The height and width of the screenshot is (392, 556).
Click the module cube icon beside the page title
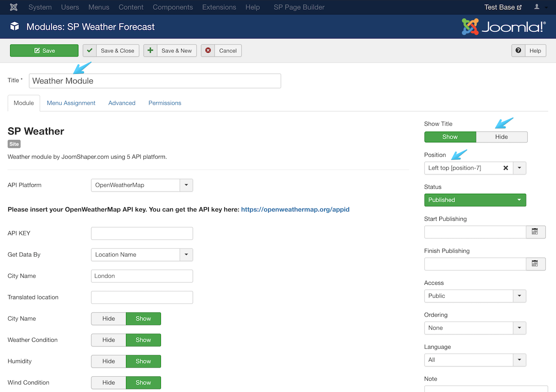coord(14,26)
